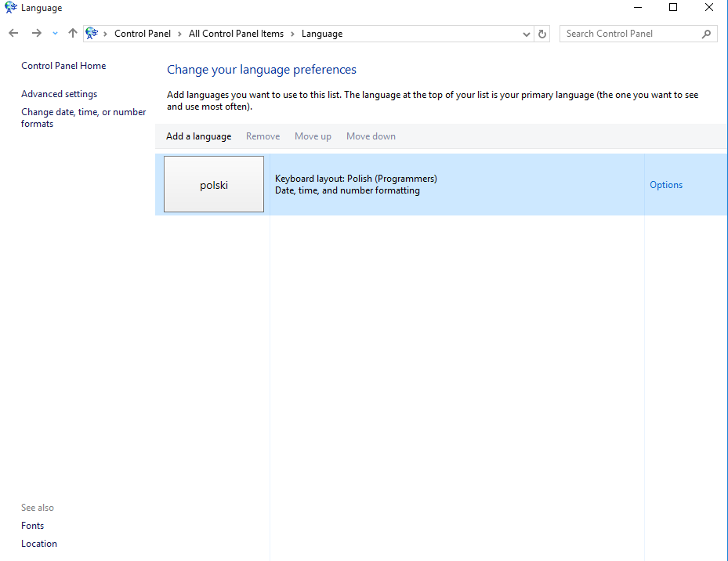Refresh the Language page
The height and width of the screenshot is (561, 728).
click(x=541, y=34)
